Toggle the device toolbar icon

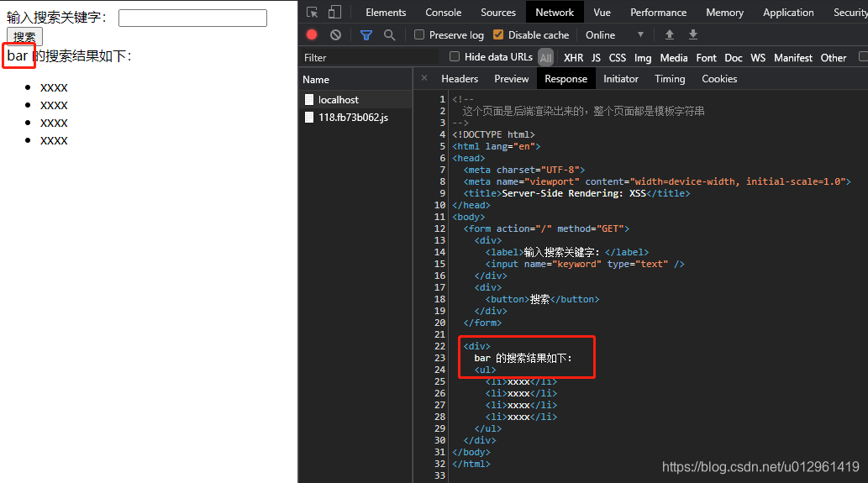[x=334, y=12]
